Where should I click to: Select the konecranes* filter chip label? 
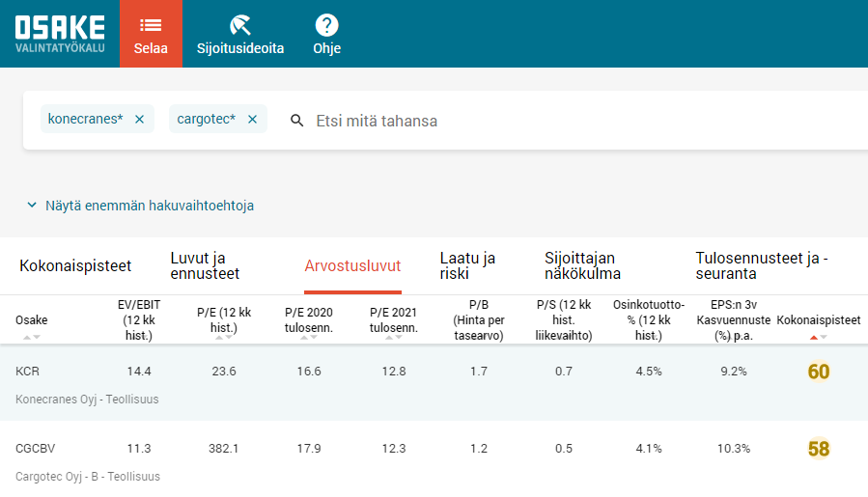tap(85, 119)
